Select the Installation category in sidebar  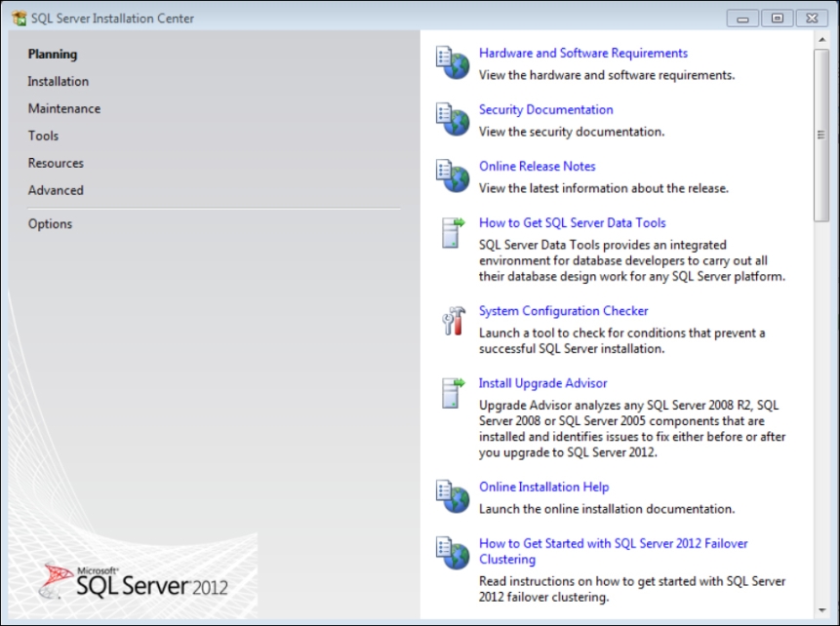coord(59,82)
